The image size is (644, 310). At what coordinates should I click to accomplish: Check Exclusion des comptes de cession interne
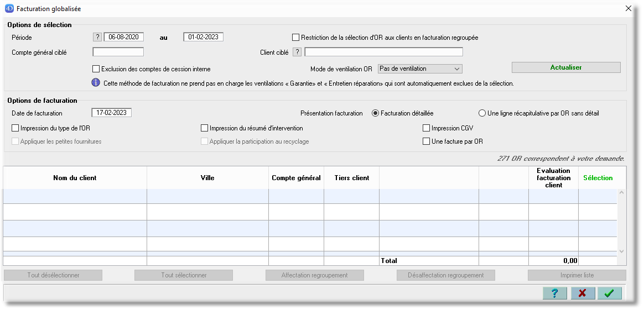(x=96, y=69)
